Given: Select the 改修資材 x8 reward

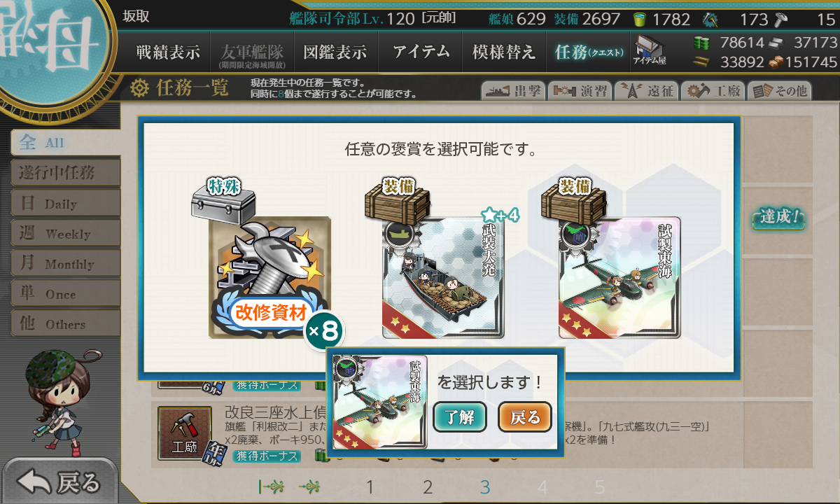Looking at the screenshot, I should coord(269,278).
